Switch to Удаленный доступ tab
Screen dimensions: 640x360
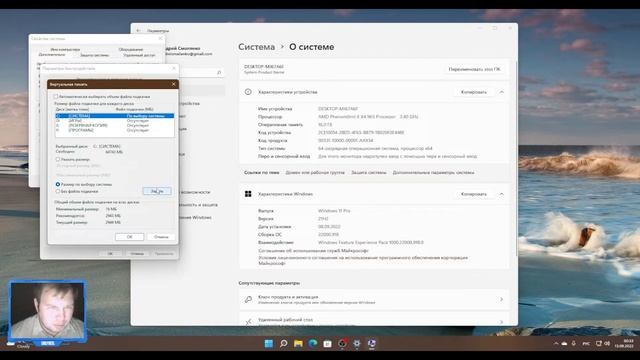(139, 55)
